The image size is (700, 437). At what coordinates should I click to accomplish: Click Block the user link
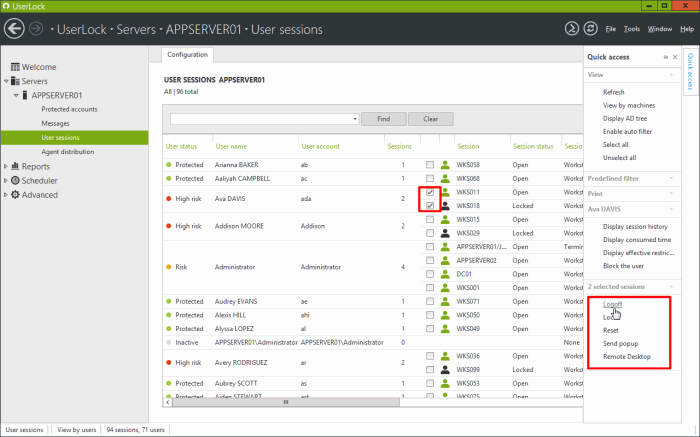pyautogui.click(x=623, y=266)
